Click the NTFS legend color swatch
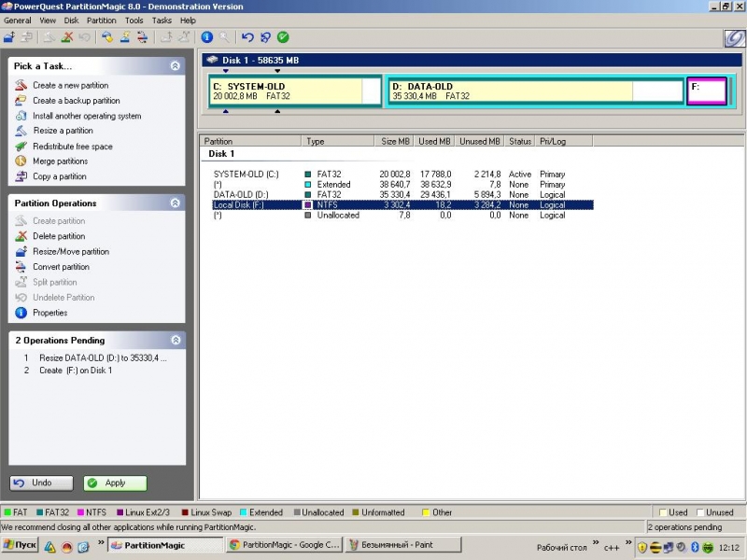 (80, 512)
